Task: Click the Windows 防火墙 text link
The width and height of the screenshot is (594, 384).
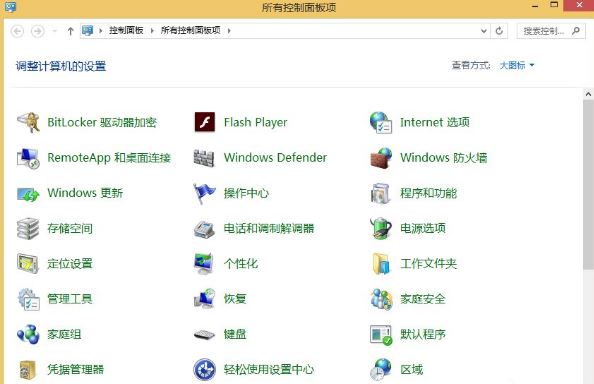Action: [x=444, y=158]
